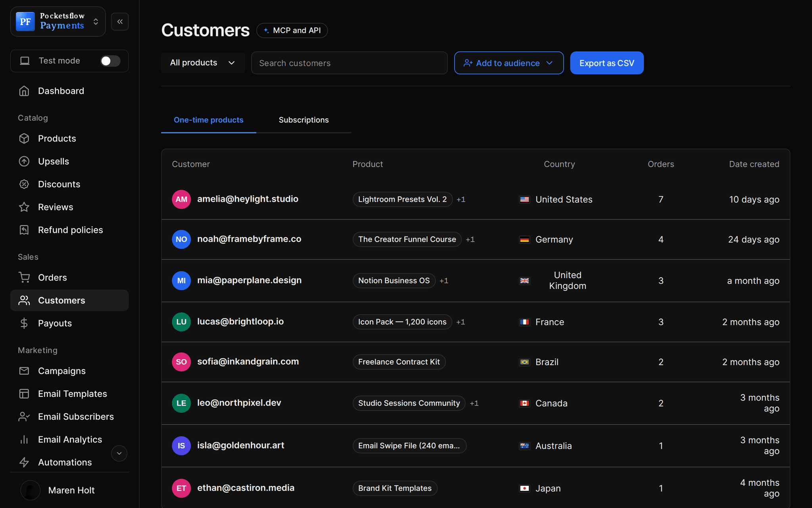
Task: Click the Freelance Contract Kit tag
Action: [x=399, y=362]
